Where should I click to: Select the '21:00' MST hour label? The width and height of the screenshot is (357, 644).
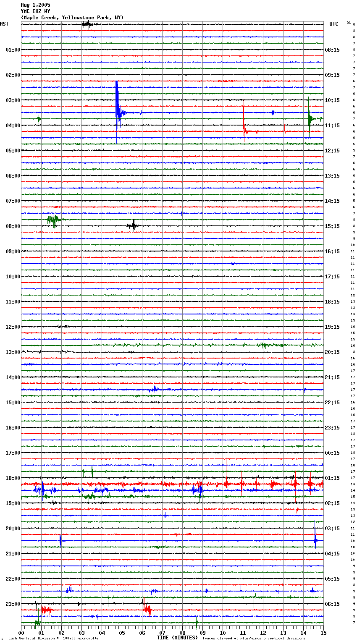coord(13,554)
